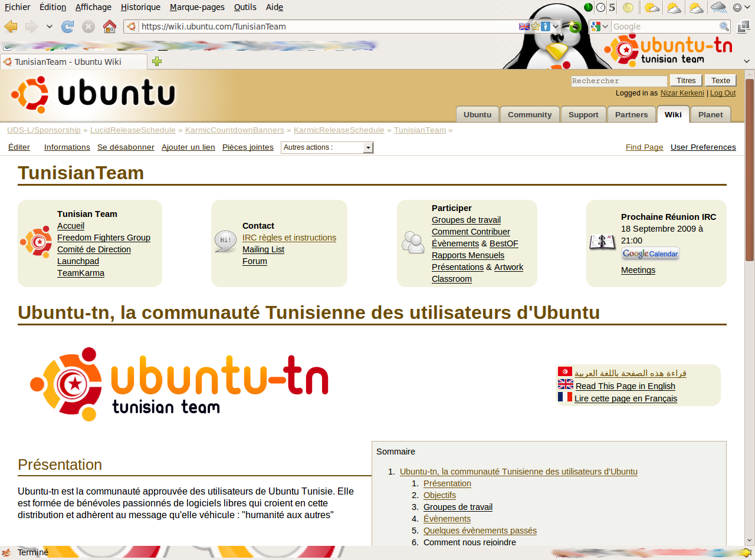Viewport: 755px width, 560px height.
Task: Click the green ring sparkle icon beside the address bar
Action: [575, 26]
